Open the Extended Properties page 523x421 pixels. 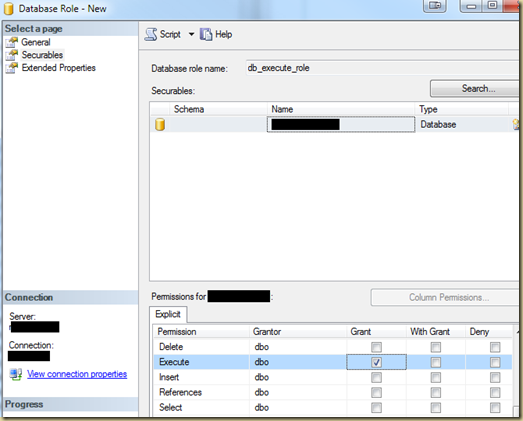coord(59,68)
